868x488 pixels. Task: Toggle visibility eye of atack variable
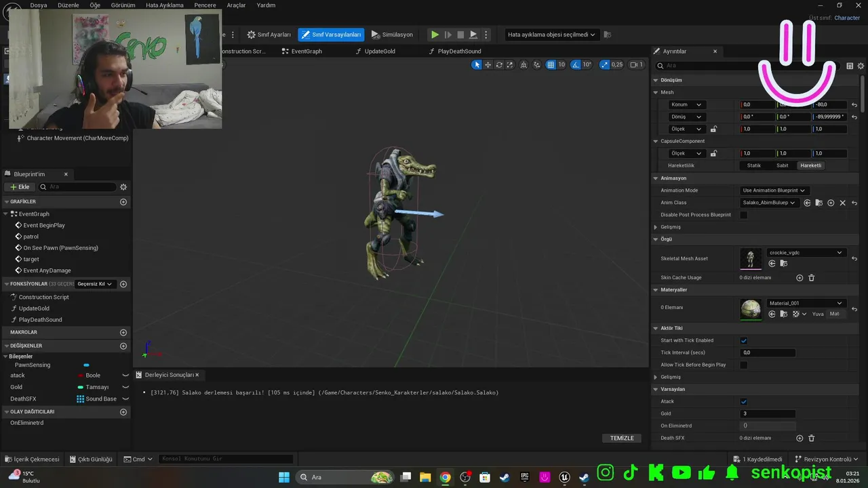tap(125, 375)
